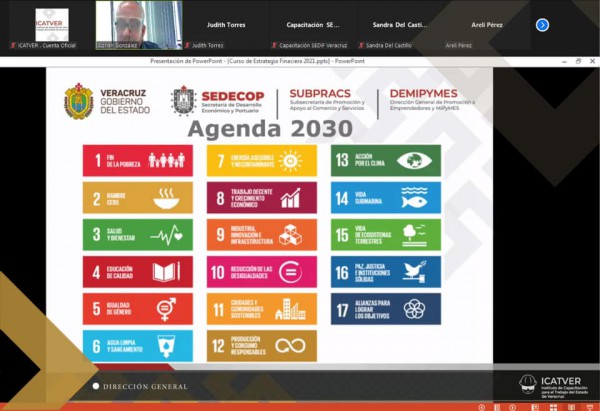Click 'SEDECOP' heading text
The width and height of the screenshot is (600, 411).
tap(233, 96)
